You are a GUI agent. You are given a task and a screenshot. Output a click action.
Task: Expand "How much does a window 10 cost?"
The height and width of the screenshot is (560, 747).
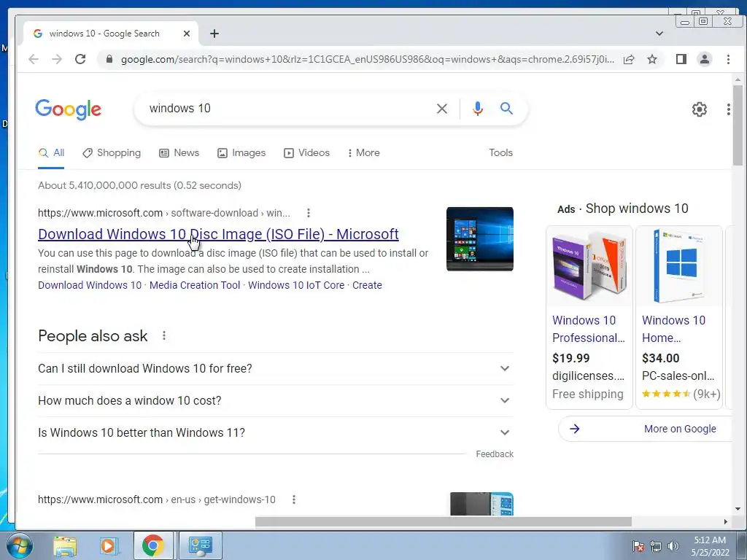pyautogui.click(x=275, y=400)
